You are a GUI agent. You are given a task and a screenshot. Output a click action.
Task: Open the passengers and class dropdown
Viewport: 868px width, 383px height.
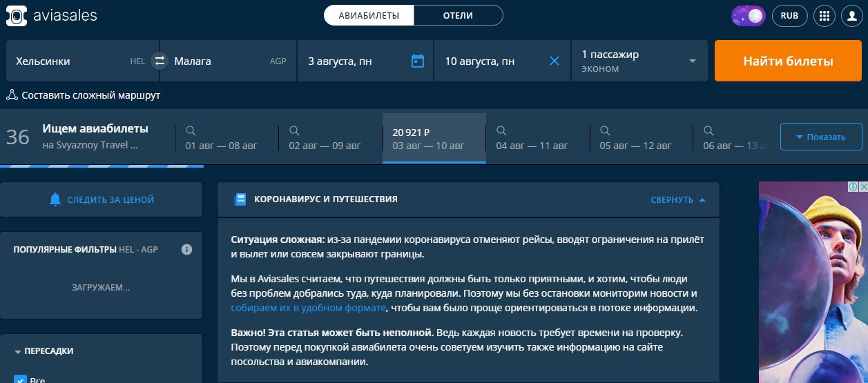click(x=639, y=61)
